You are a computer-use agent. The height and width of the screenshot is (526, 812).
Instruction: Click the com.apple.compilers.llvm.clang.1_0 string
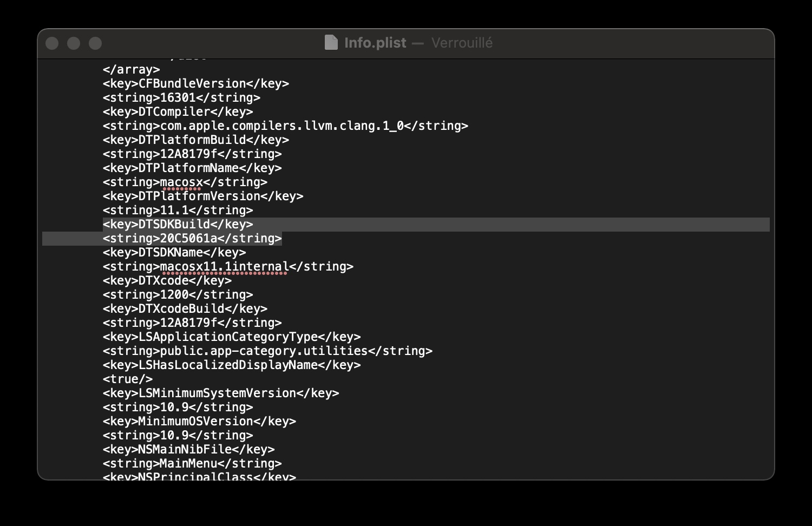[x=281, y=126]
